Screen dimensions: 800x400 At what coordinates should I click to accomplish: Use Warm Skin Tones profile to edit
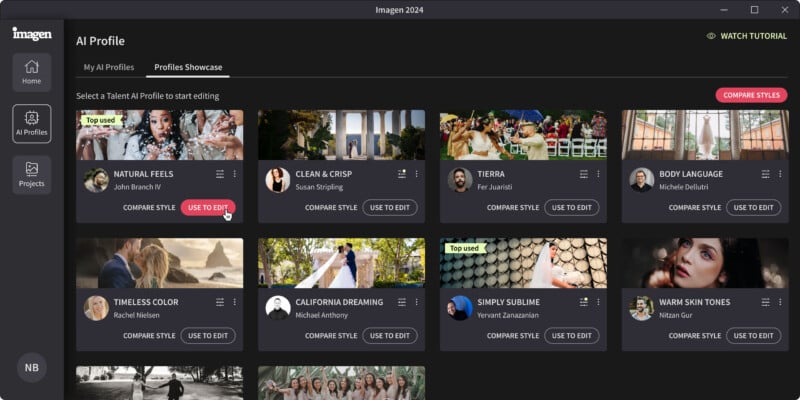[754, 336]
